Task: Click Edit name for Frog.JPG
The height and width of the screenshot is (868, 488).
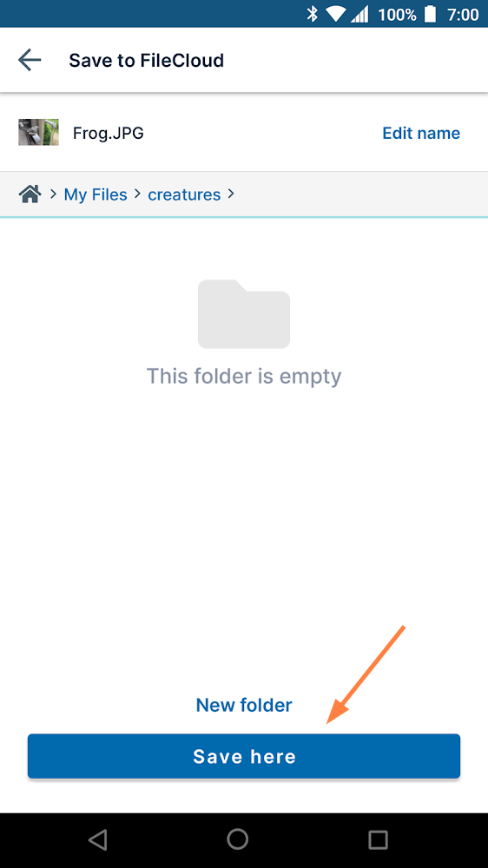Action: click(x=421, y=133)
